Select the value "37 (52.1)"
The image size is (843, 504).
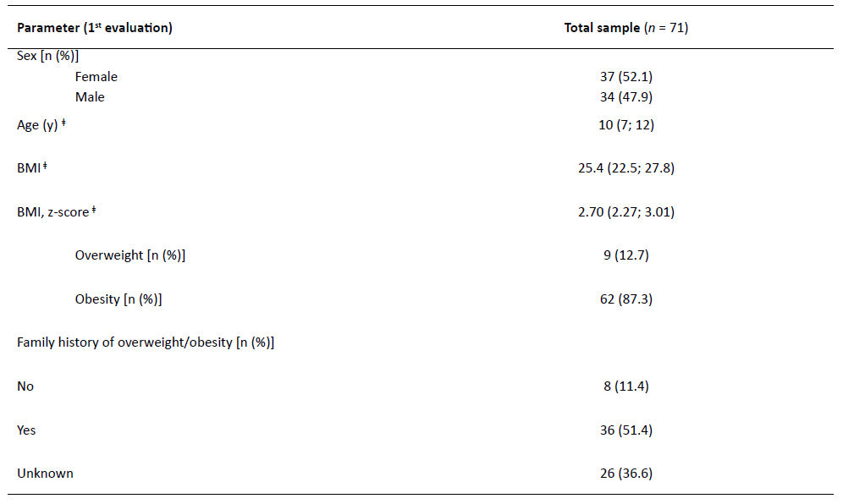pos(625,77)
